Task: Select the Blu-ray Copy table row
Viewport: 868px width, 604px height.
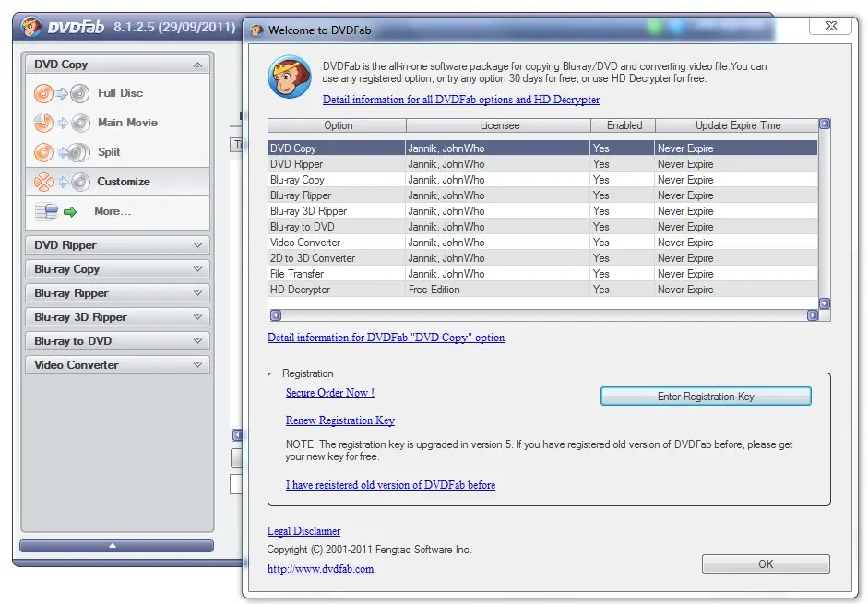Action: click(542, 180)
